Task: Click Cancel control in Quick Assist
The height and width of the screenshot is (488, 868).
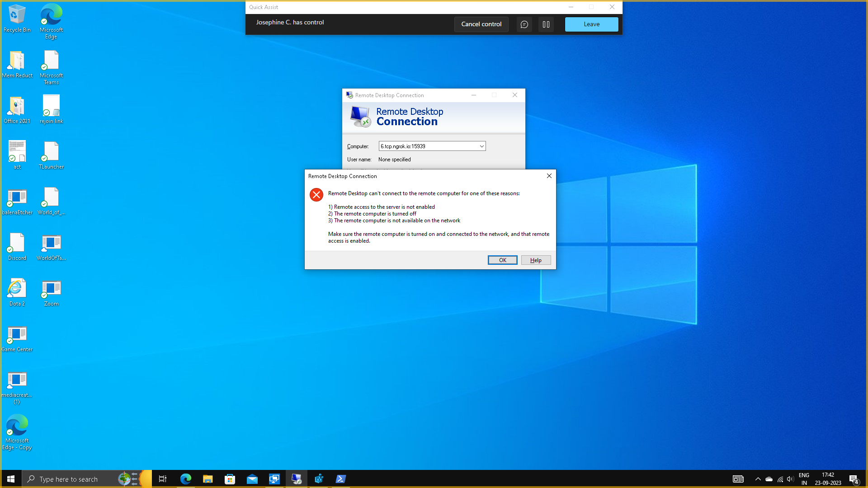Action: 481,24
